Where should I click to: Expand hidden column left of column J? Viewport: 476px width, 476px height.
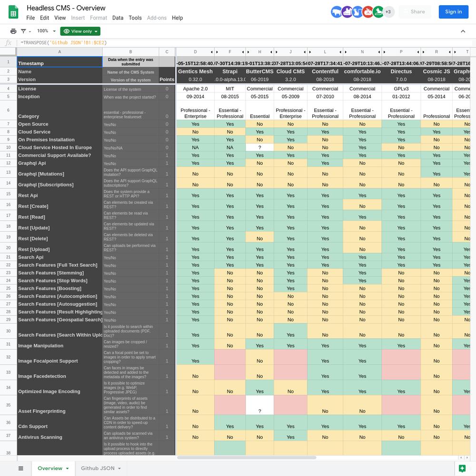(276, 52)
